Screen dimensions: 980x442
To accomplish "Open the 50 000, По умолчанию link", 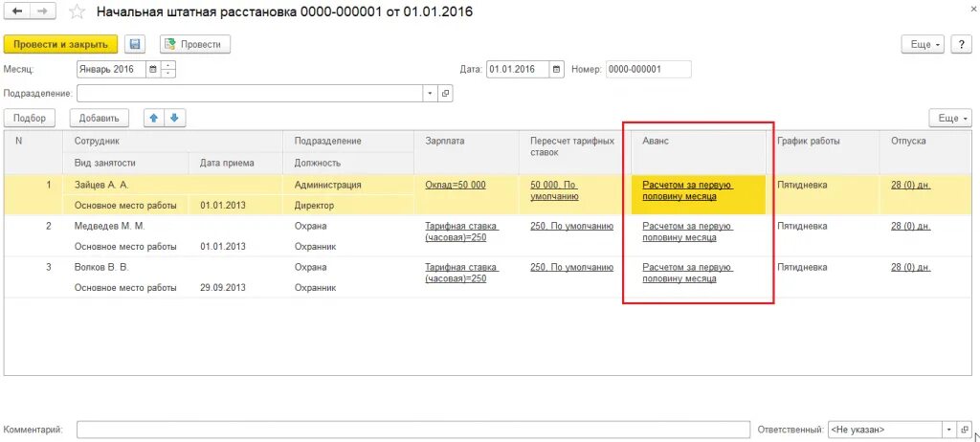I will 554,190.
